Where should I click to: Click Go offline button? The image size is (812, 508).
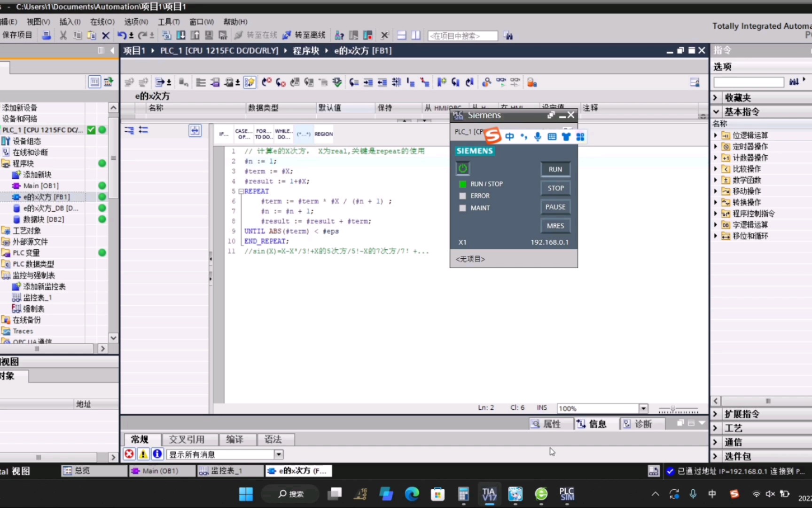(304, 35)
